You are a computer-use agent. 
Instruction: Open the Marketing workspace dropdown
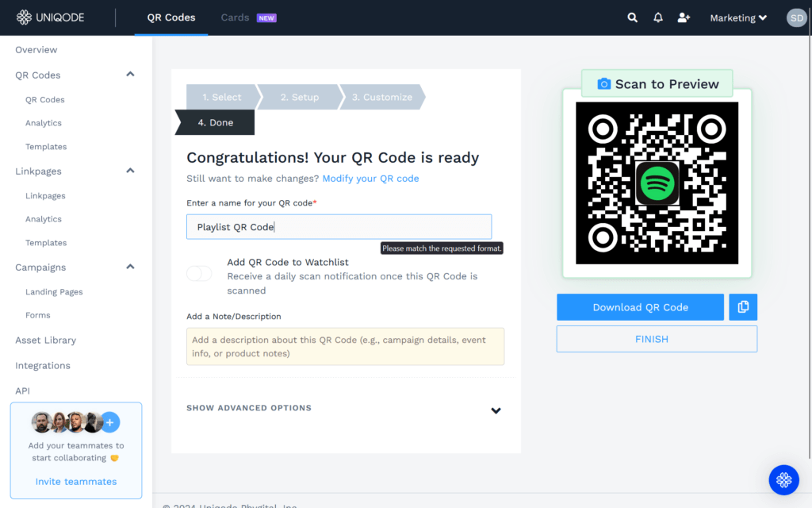[737, 17]
